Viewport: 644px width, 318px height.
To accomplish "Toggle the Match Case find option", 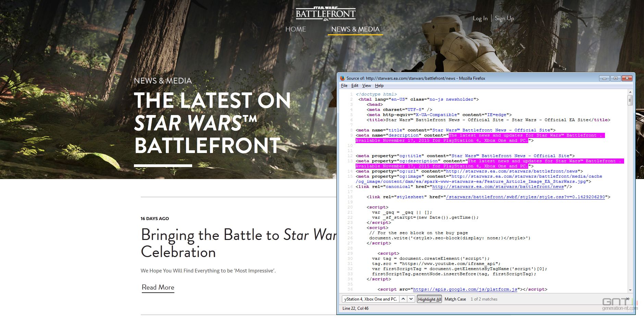I will coord(455,299).
